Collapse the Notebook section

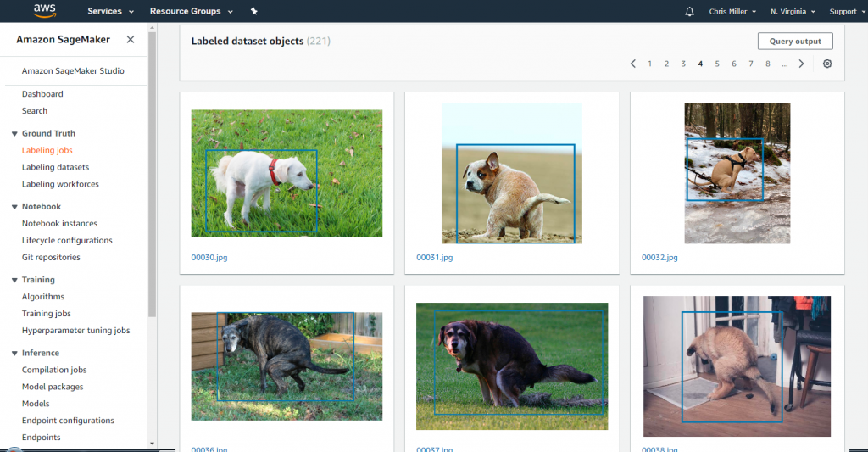14,207
